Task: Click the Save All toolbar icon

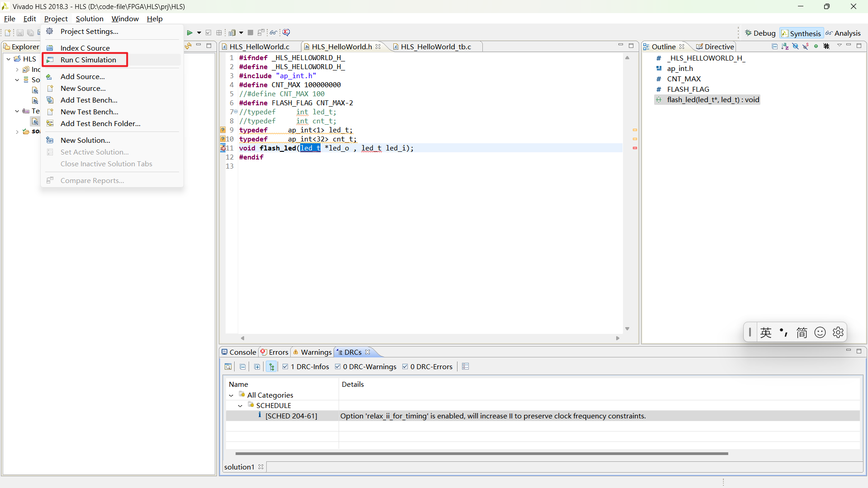Action: (30, 33)
